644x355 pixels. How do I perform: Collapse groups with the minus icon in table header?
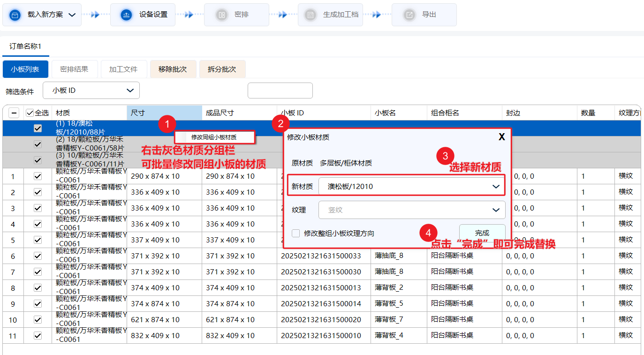[x=14, y=113]
